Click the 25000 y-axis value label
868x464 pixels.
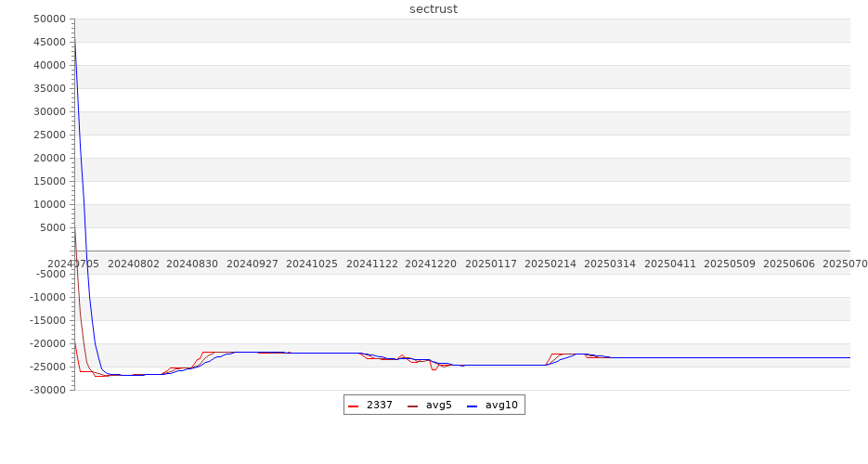(x=48, y=135)
